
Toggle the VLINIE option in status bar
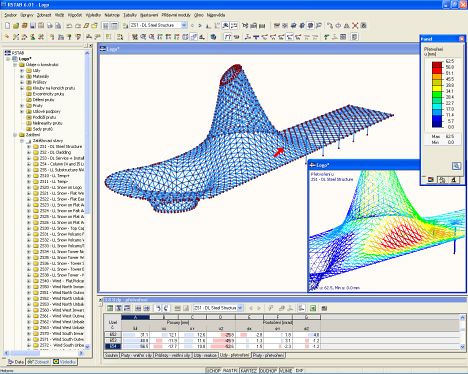pos(286,371)
